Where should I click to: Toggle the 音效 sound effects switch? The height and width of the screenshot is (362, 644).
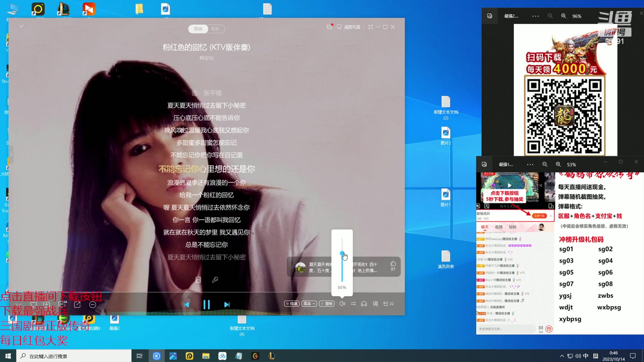click(x=327, y=304)
